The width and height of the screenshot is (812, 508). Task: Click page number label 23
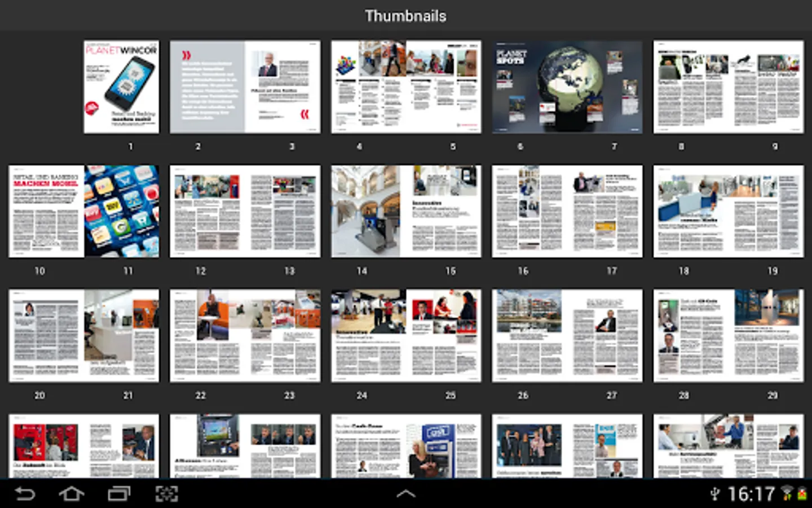point(289,395)
